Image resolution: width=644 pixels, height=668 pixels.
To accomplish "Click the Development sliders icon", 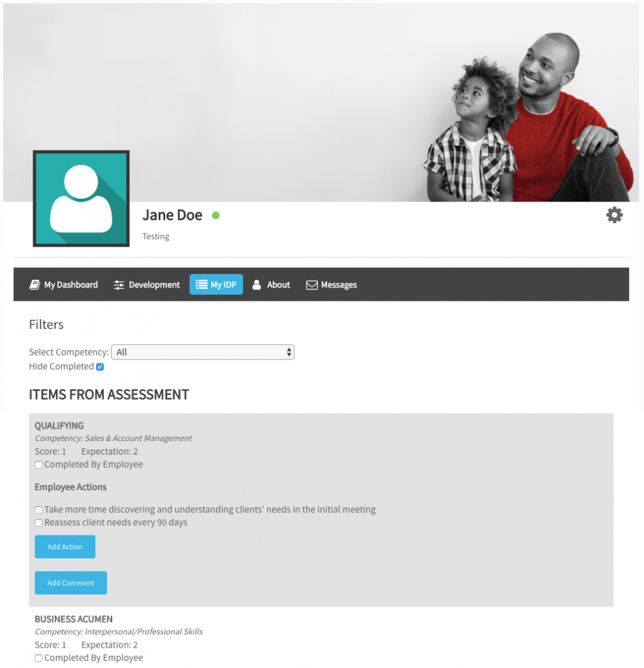I will [x=119, y=285].
